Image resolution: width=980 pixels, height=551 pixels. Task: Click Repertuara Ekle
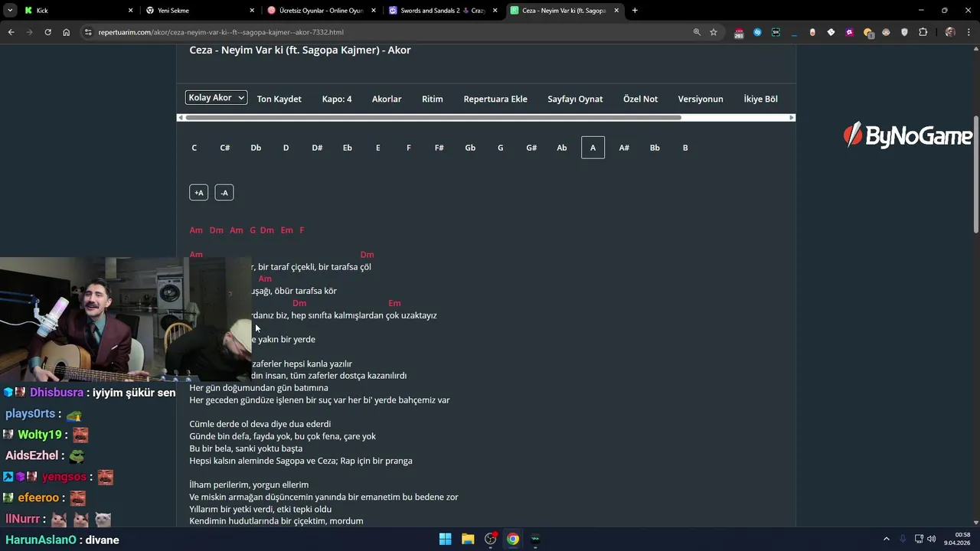[x=495, y=99]
